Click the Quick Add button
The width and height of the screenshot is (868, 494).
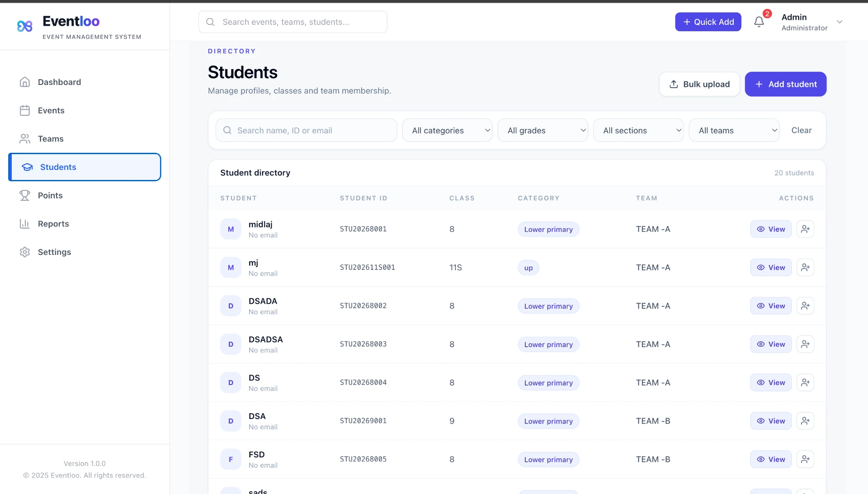point(708,22)
